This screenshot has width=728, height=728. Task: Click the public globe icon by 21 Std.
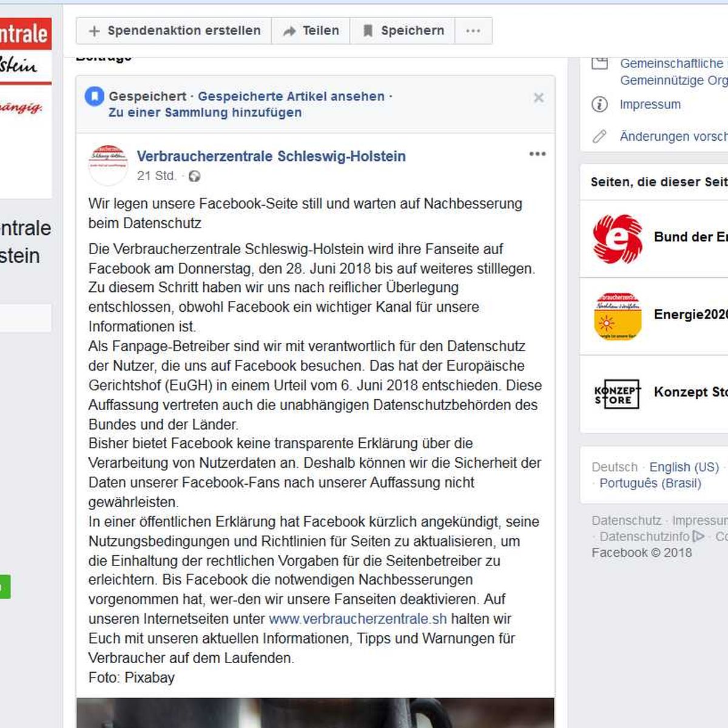[x=194, y=177]
